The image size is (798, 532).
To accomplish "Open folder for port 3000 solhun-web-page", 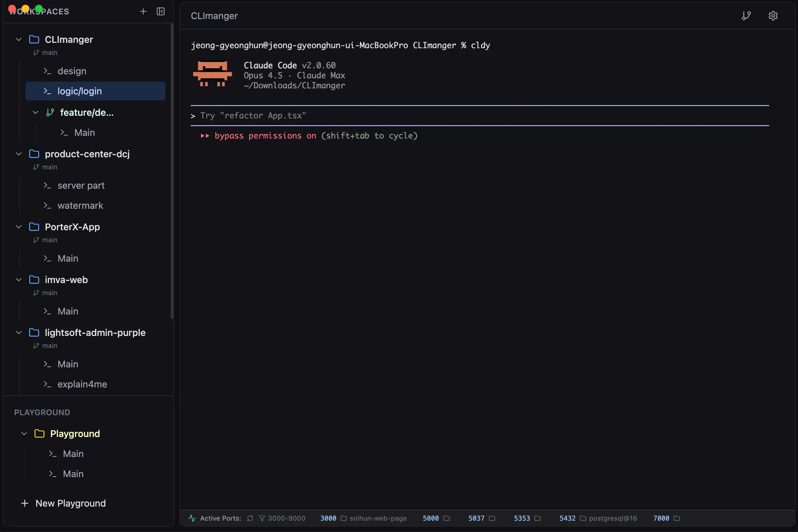I will click(343, 518).
